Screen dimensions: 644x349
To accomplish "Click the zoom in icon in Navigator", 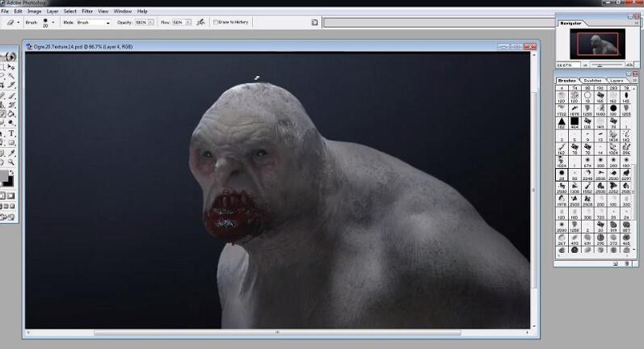I will point(629,65).
